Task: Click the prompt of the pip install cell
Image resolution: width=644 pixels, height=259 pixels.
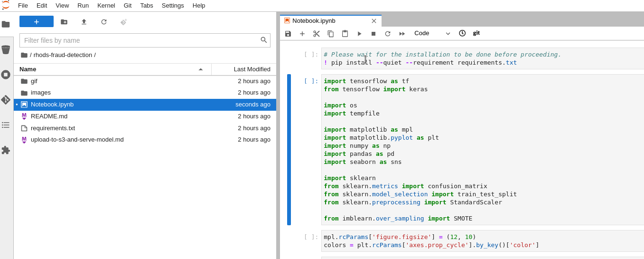Action: tap(311, 54)
